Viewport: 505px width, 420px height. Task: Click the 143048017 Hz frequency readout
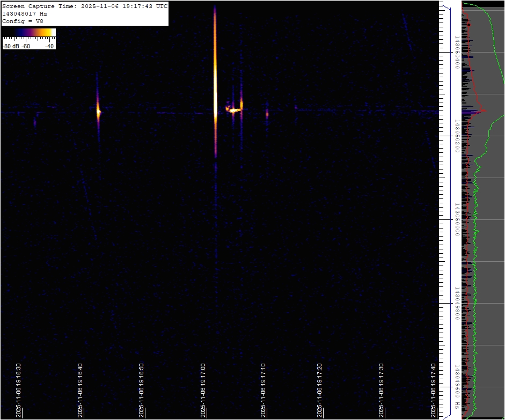coord(24,13)
